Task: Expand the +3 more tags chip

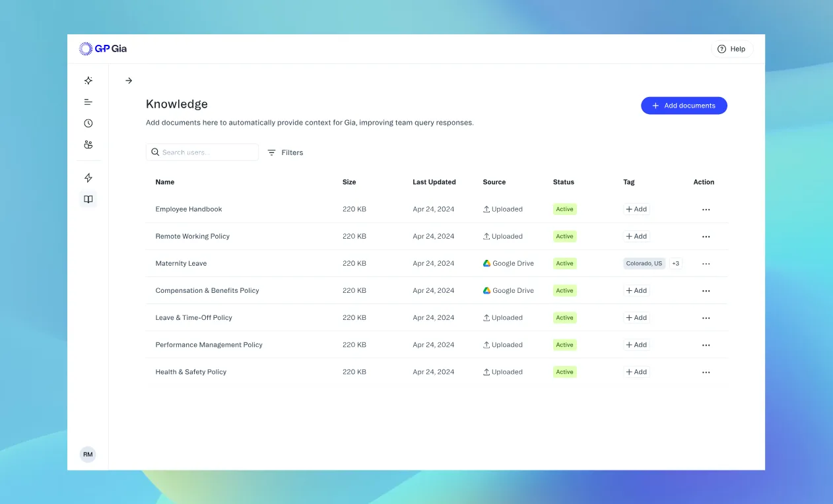Action: click(x=675, y=263)
